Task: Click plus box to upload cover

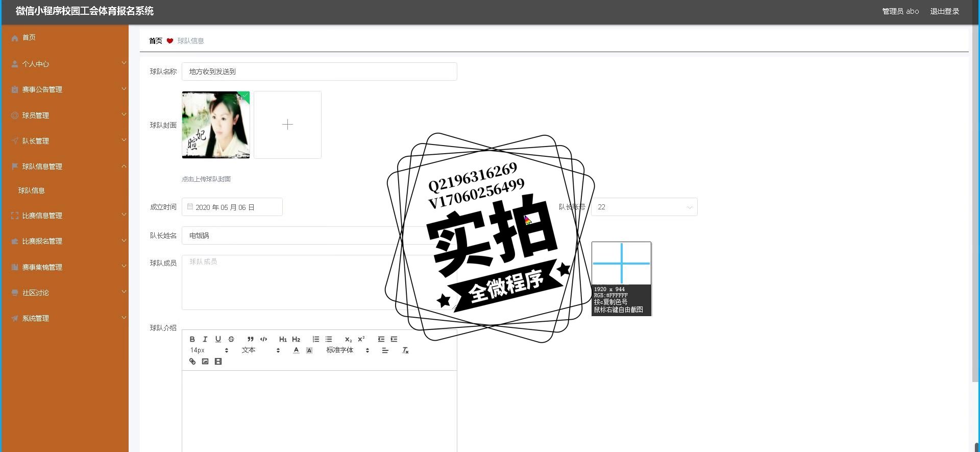Action: point(287,125)
